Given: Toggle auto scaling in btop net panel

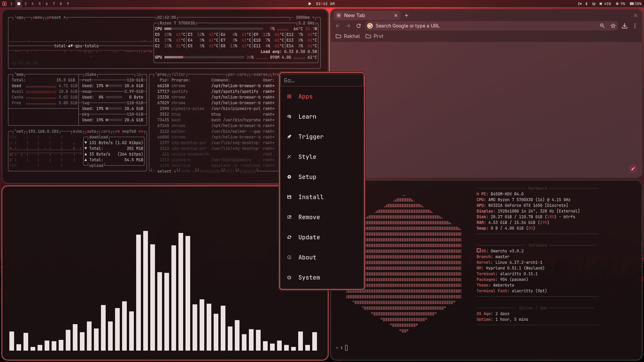Looking at the screenshot, I should pyautogui.click(x=92, y=131).
